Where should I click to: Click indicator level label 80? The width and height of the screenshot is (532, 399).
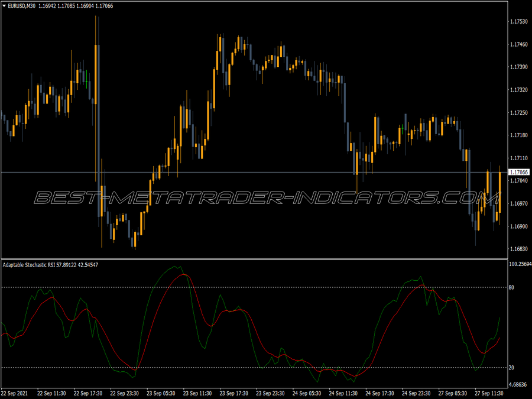[511, 287]
